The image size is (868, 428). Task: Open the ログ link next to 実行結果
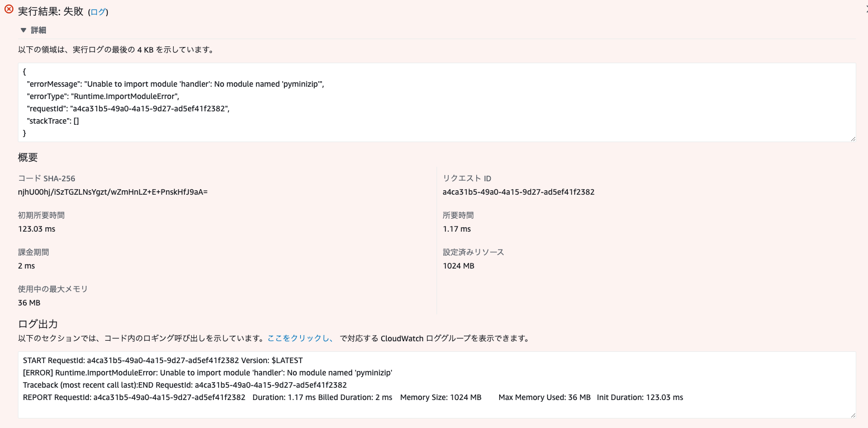coord(98,11)
